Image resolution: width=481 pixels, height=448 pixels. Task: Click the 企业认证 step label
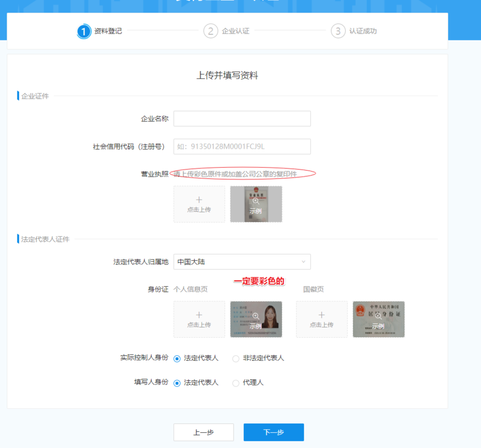tap(235, 31)
